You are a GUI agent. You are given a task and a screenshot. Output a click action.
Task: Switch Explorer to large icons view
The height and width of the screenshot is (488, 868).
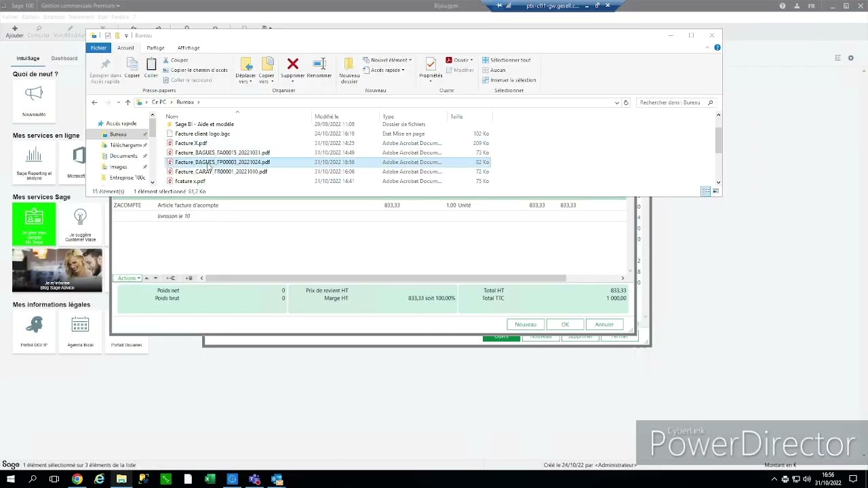715,192
